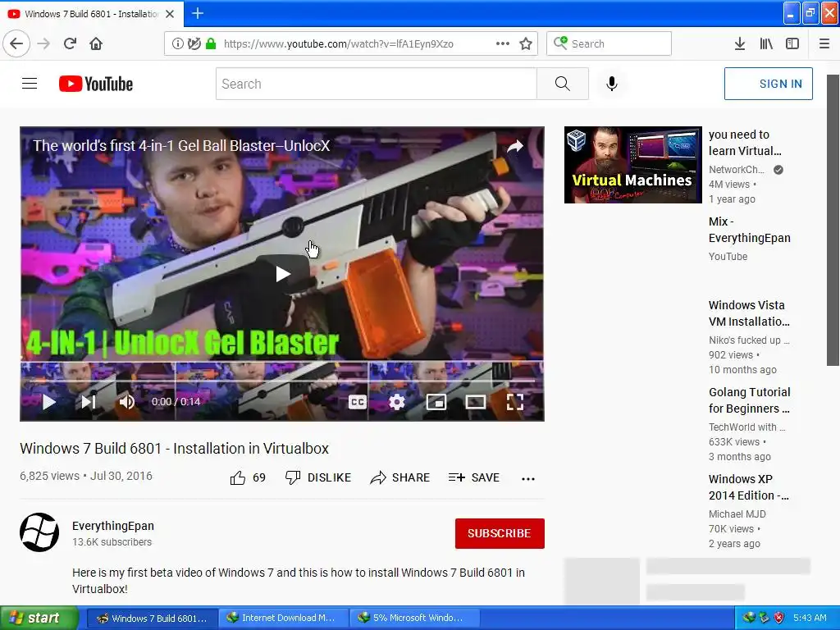
Task: Open the EverythingEpan channel avatar
Action: pos(39,532)
